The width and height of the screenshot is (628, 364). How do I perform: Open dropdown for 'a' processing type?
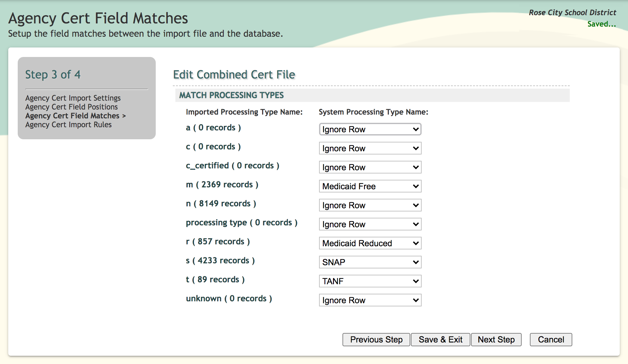(370, 129)
